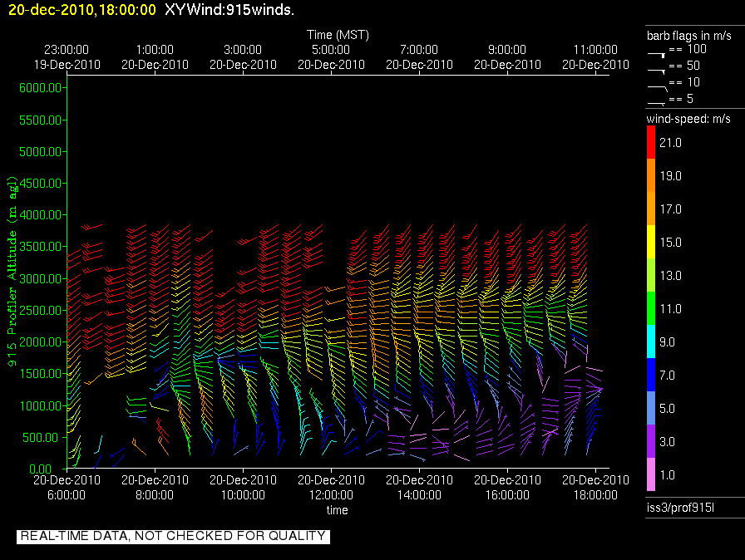Screen dimensions: 745x560
Task: Click the '17.0' legend value
Action: pos(670,209)
